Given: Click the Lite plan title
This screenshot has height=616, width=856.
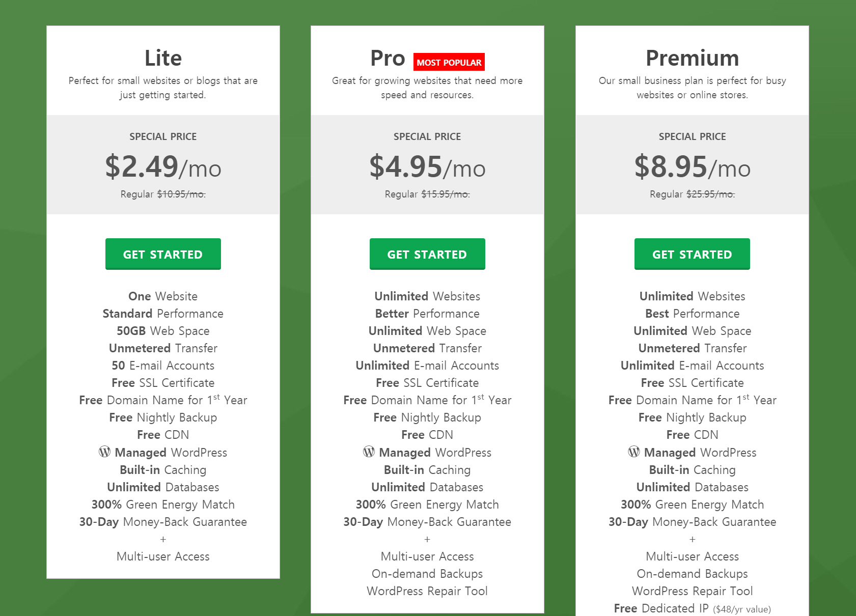Looking at the screenshot, I should (162, 58).
